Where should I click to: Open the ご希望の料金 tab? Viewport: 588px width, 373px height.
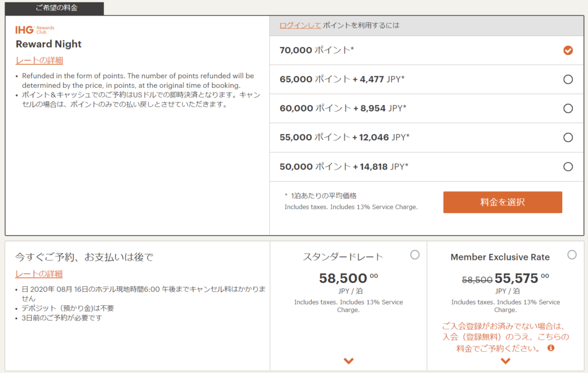click(x=55, y=9)
